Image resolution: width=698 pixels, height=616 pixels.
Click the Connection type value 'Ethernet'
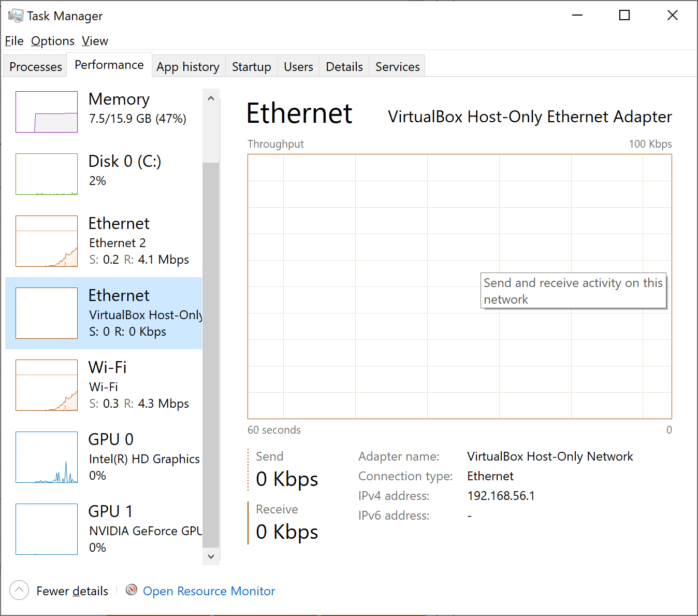[490, 476]
